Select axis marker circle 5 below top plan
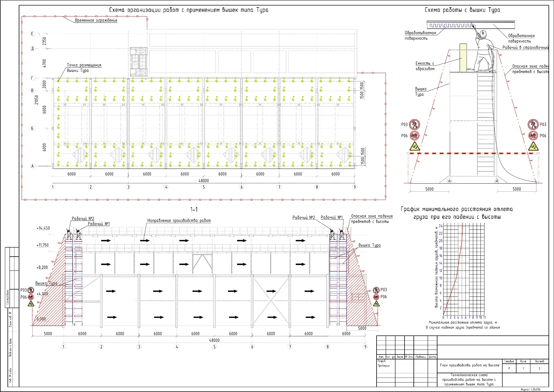The width and height of the screenshot is (554, 392). click(204, 187)
